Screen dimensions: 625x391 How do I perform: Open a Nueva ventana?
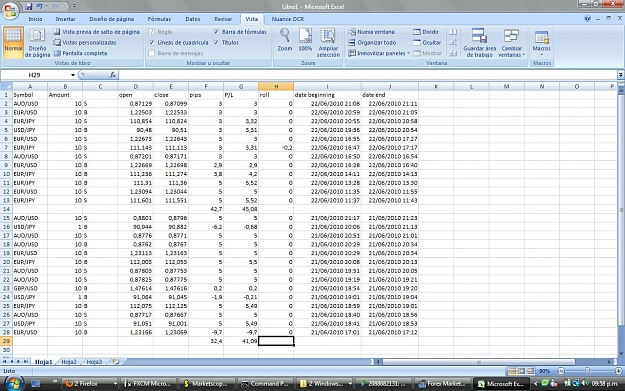tap(371, 32)
